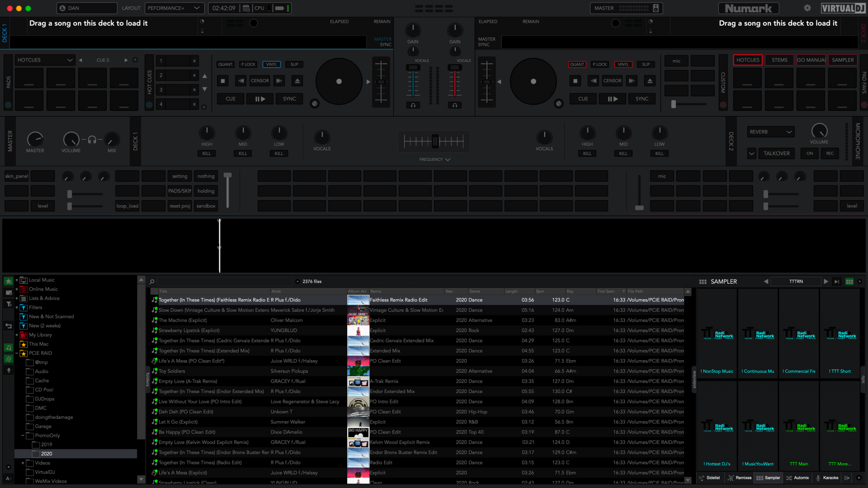Open the music note browser icon
Viewport: 868px width, 488px height.
click(x=9, y=347)
